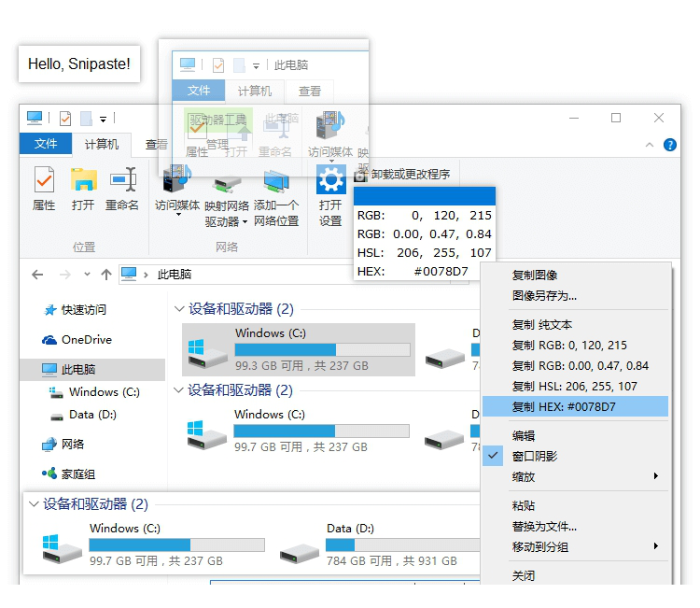Click usage bar of Windows (C:) 99.3 GB
700x608 pixels.
[322, 349]
